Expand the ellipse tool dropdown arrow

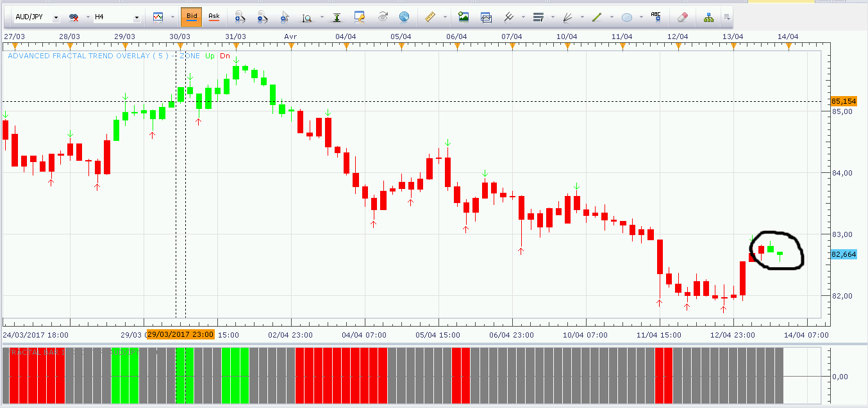click(x=641, y=17)
